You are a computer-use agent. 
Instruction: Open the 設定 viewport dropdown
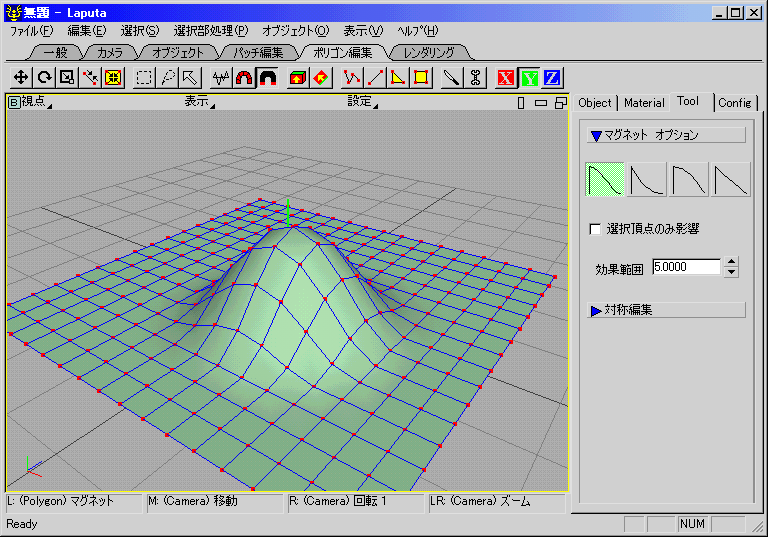click(362, 102)
